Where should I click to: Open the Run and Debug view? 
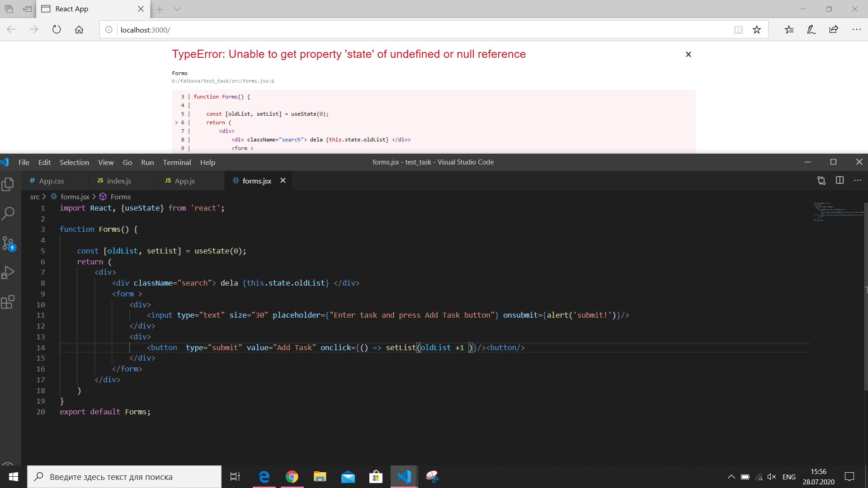click(x=8, y=272)
